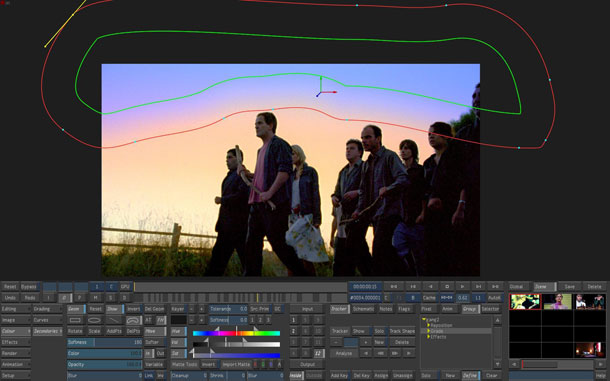This screenshot has height=381, width=610.
Task: Switch to the Schematic tab
Action: [x=363, y=309]
